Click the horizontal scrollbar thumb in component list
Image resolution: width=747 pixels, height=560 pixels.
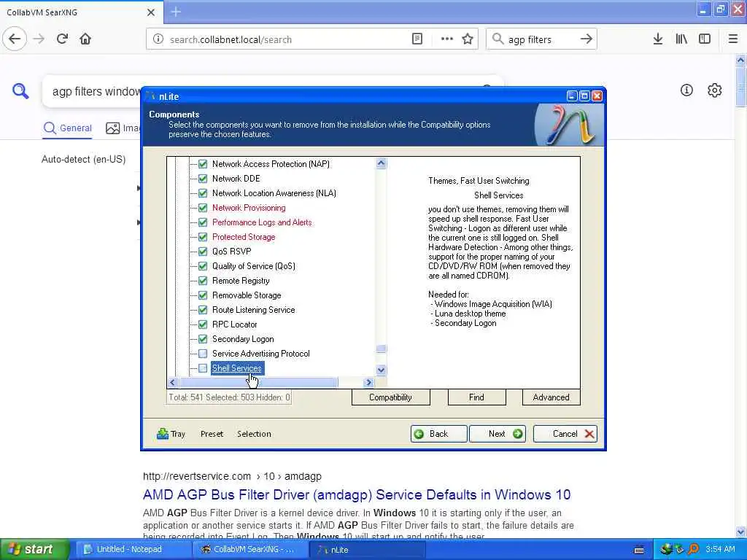coord(258,382)
